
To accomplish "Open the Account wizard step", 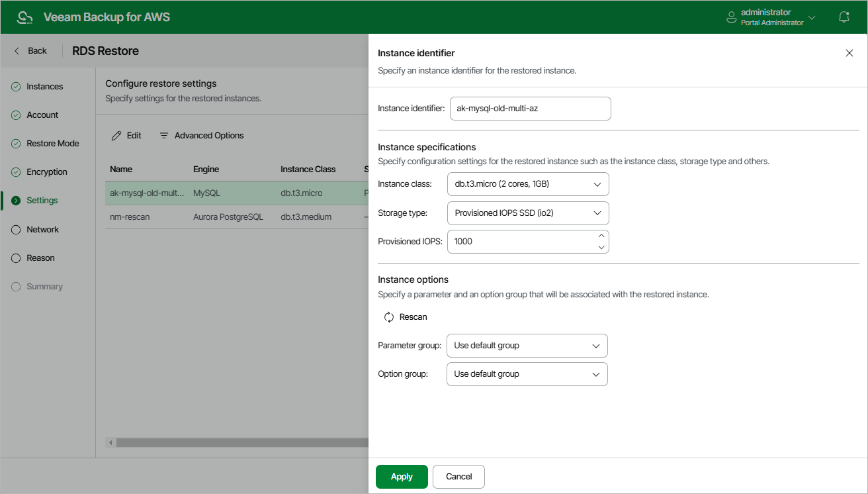I will point(42,115).
